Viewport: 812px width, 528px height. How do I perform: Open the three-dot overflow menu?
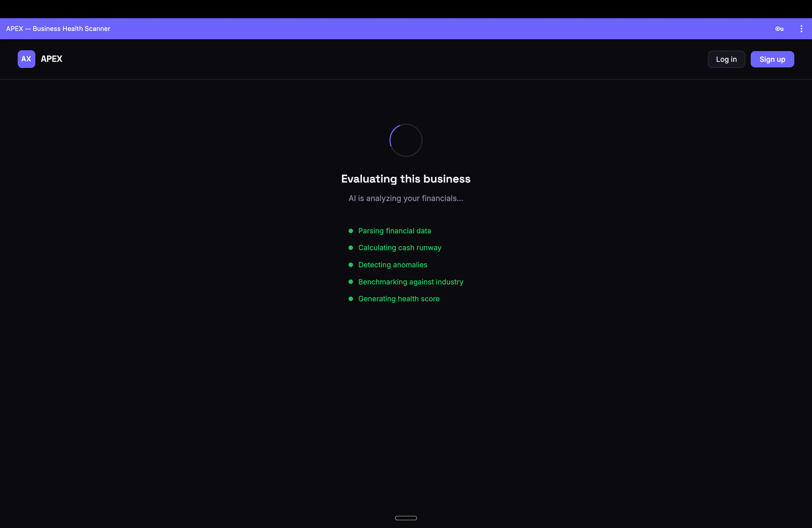(x=801, y=29)
